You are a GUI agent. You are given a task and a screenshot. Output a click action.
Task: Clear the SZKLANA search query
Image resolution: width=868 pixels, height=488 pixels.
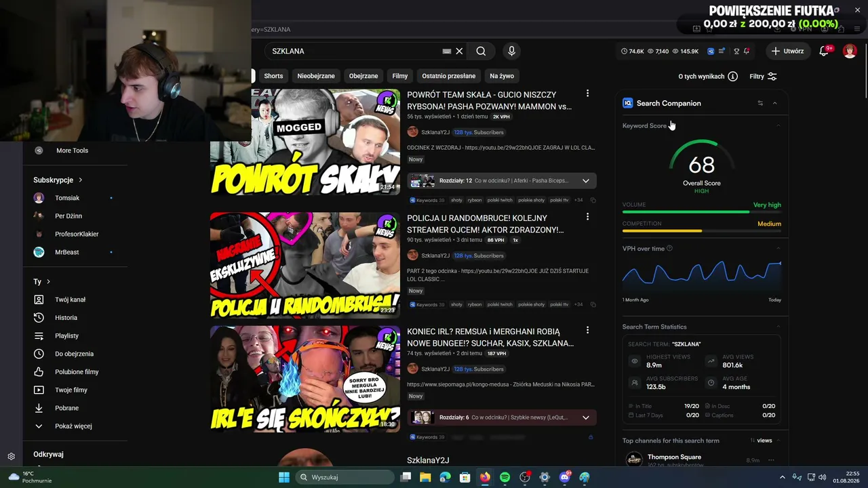click(x=459, y=51)
